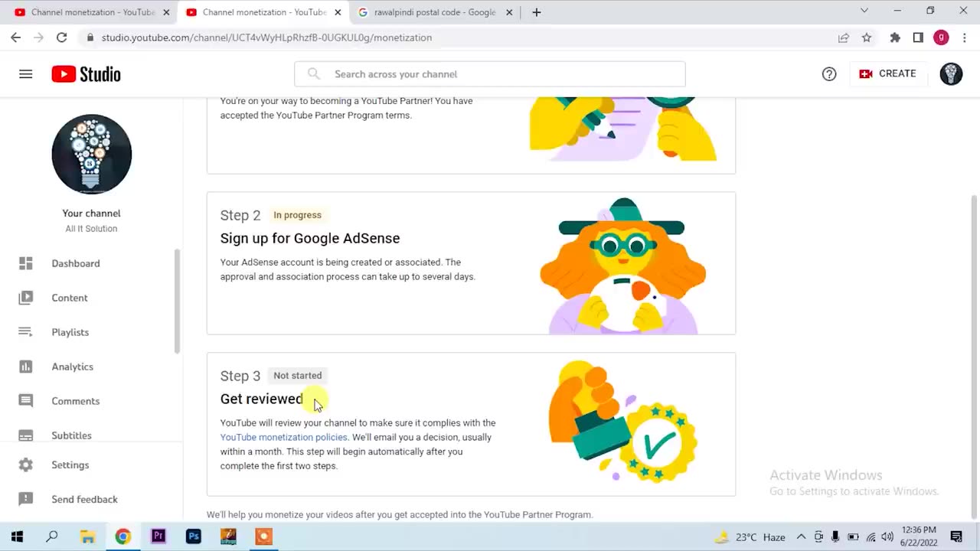This screenshot has height=551, width=980.
Task: Open the Extensions puzzle icon
Action: 895,37
